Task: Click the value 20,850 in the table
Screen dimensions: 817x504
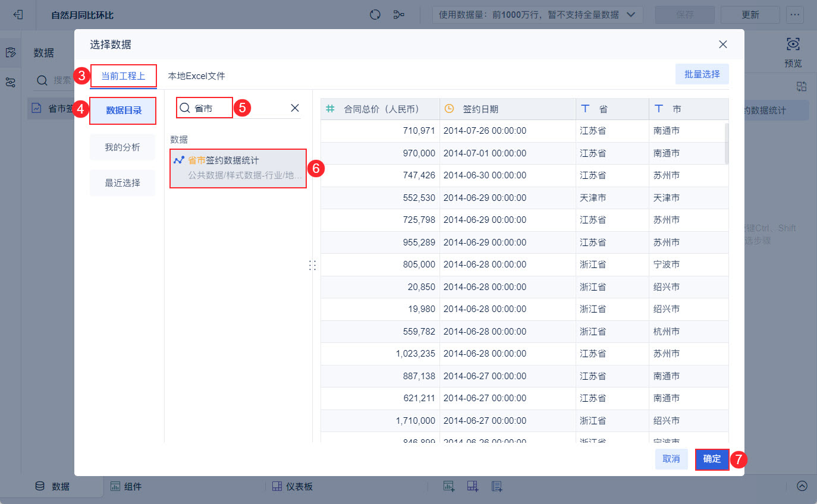Action: [421, 287]
